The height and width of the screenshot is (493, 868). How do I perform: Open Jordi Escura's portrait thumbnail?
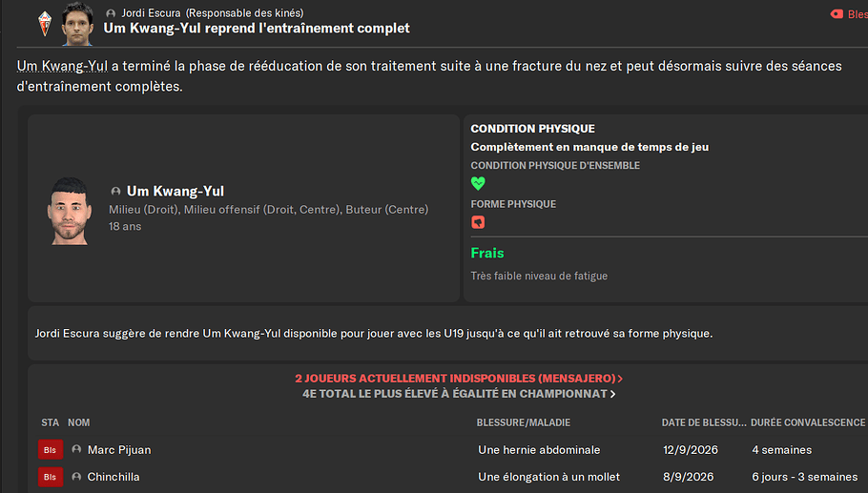pyautogui.click(x=77, y=23)
